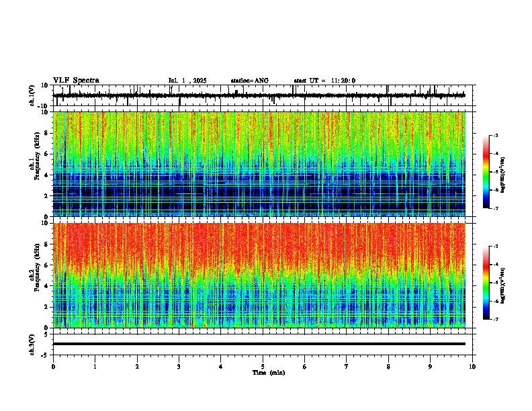Click the "8" tick on the time axis
The image size is (532, 411).
(388, 367)
